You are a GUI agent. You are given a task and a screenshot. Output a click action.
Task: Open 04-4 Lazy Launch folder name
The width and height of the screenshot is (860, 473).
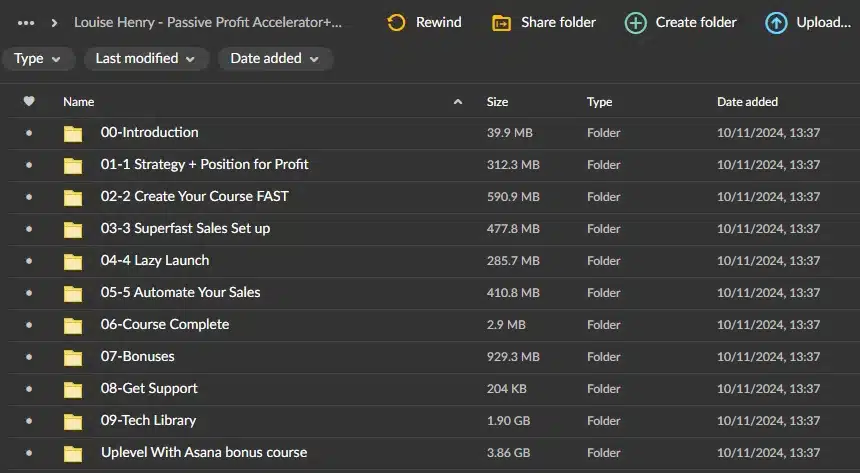tap(155, 260)
